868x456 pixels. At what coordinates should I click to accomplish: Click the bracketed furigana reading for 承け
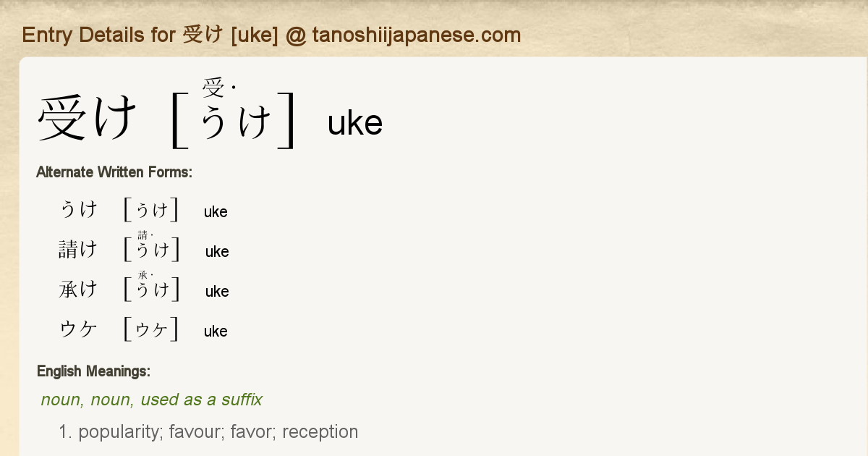[151, 288]
